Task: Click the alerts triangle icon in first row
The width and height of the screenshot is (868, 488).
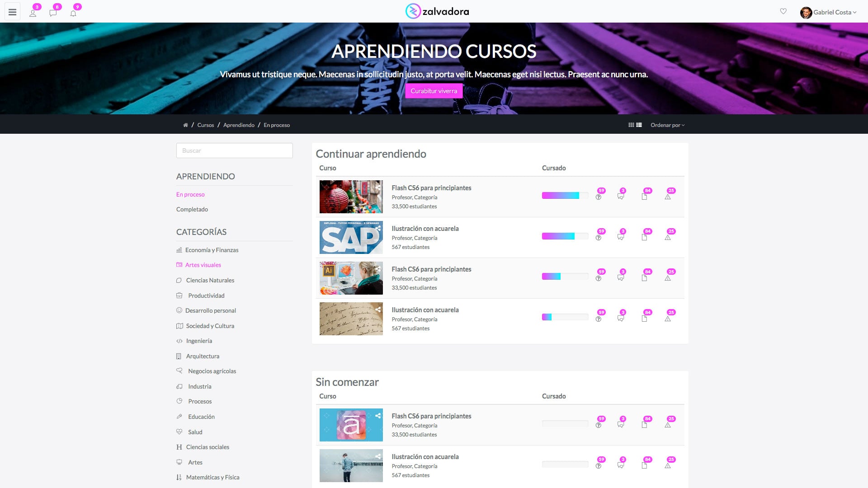Action: (x=668, y=197)
